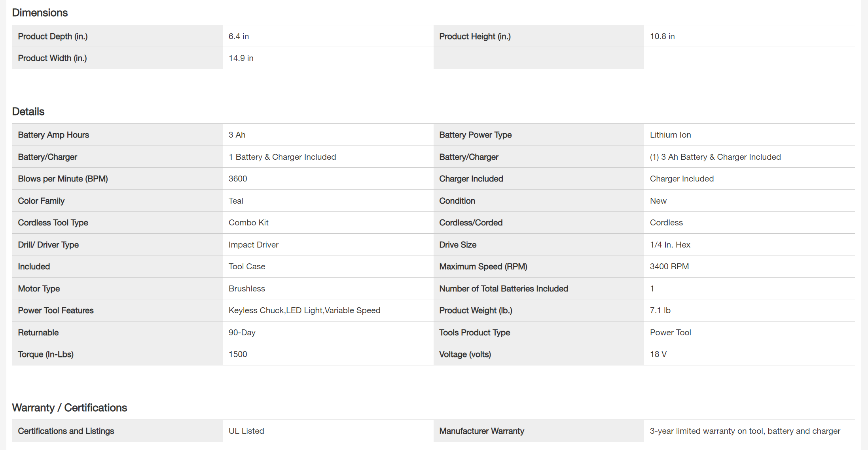Click the 1/4 In. Hex drive size value
This screenshot has height=450, width=868.
670,245
